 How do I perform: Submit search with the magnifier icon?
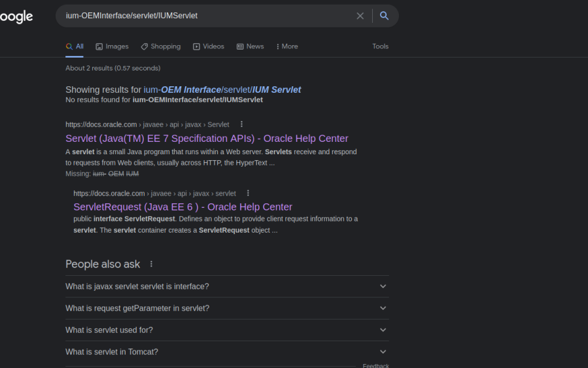pyautogui.click(x=384, y=16)
